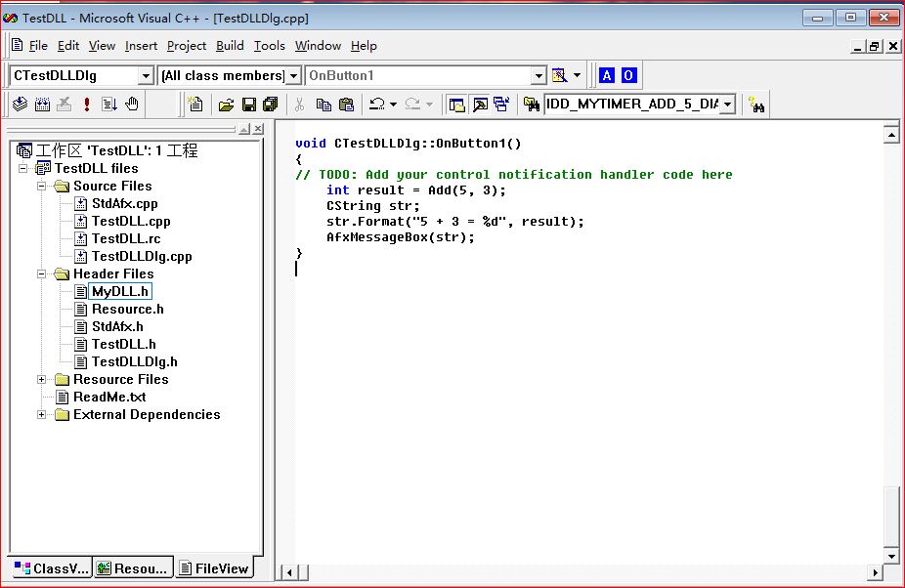The image size is (905, 588).
Task: Click the editor horizontal scrollbar right arrow
Action: (x=876, y=572)
